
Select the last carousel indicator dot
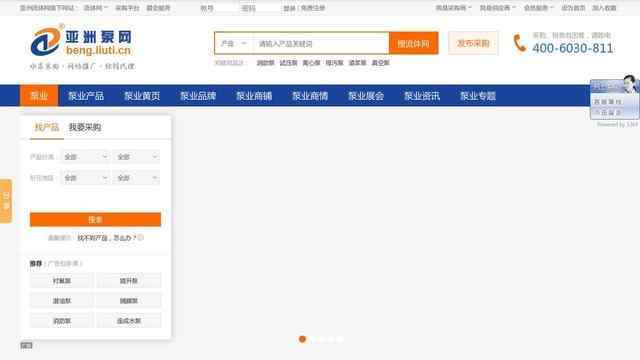point(340,339)
